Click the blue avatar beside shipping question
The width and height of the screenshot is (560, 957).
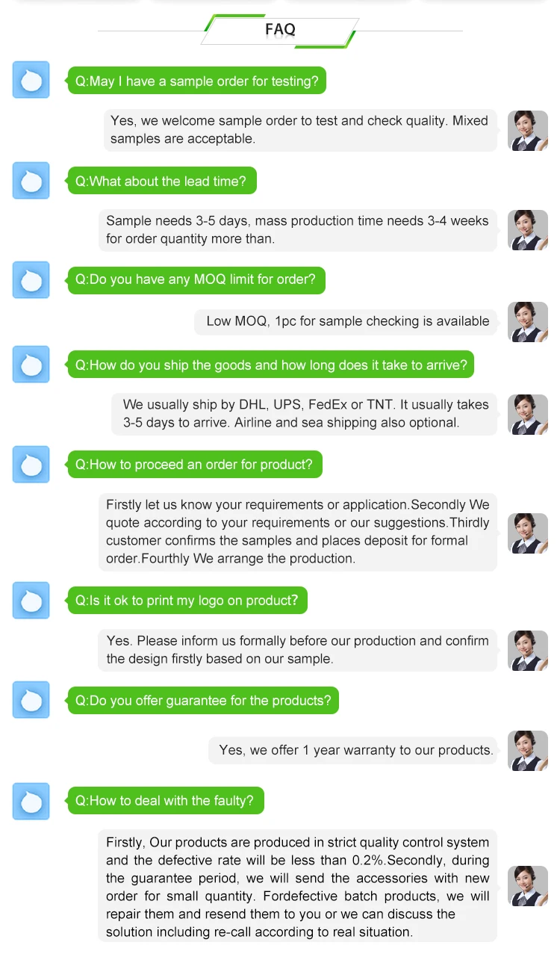pyautogui.click(x=31, y=365)
